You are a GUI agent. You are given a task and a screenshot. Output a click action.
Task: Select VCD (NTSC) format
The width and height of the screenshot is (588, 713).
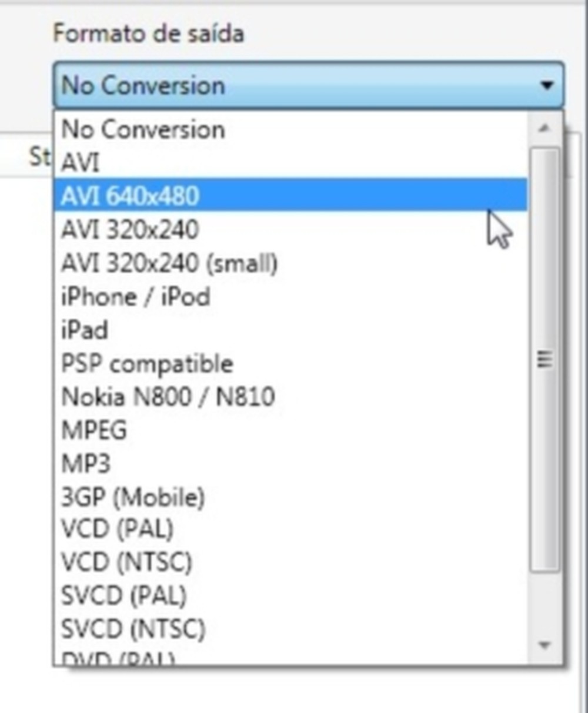(x=126, y=563)
